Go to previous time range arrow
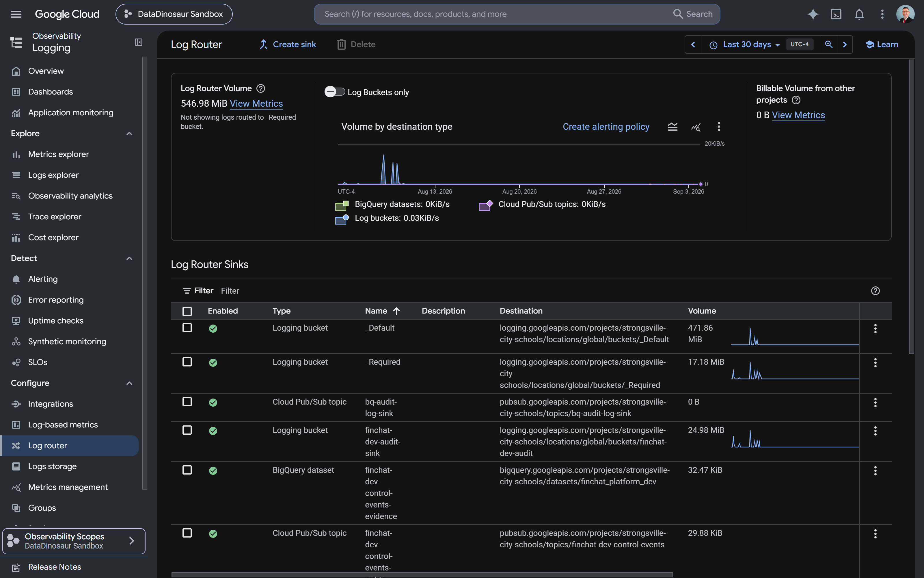 tap(693, 45)
